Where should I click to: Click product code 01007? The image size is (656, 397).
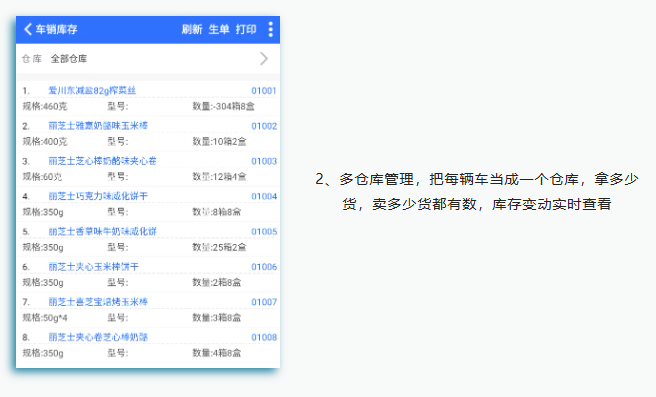pos(264,302)
